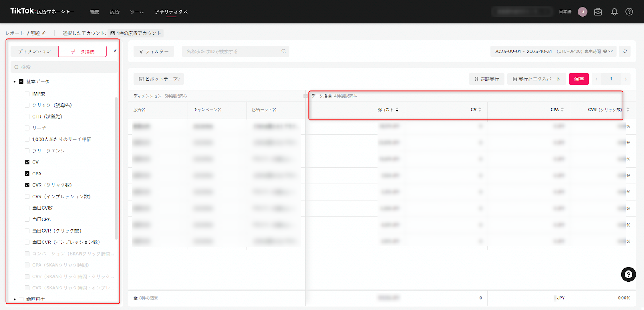The height and width of the screenshot is (310, 644).
Task: Open the 広告 menu in top navigation
Action: pos(115,12)
